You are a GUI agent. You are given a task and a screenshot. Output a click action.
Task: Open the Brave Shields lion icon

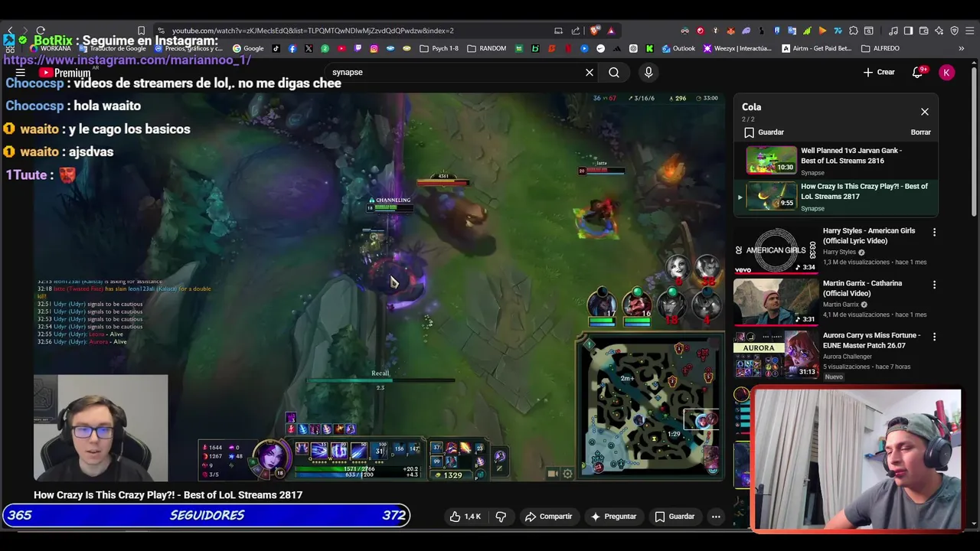click(x=594, y=31)
